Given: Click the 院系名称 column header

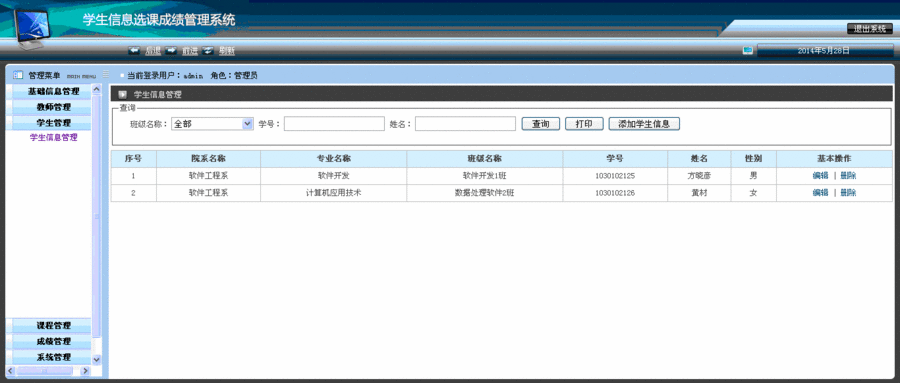Looking at the screenshot, I should click(208, 158).
